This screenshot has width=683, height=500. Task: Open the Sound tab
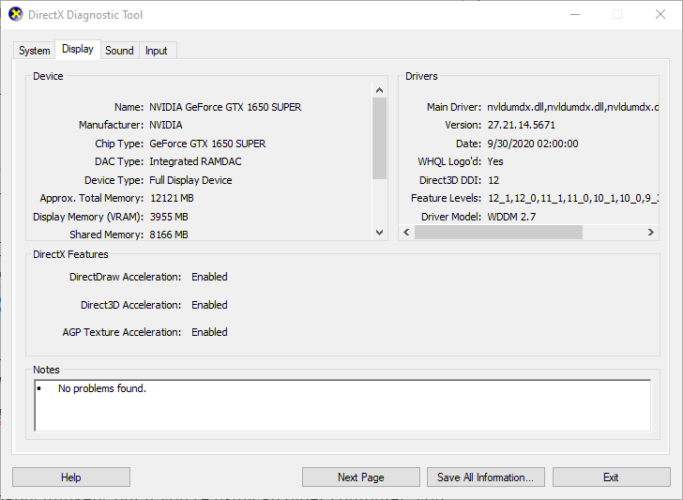coord(119,50)
